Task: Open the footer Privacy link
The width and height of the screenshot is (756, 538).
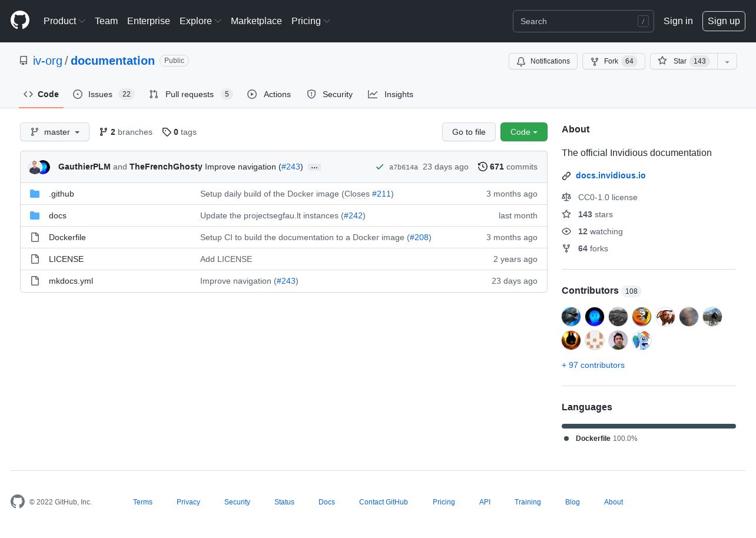Action: [188, 502]
